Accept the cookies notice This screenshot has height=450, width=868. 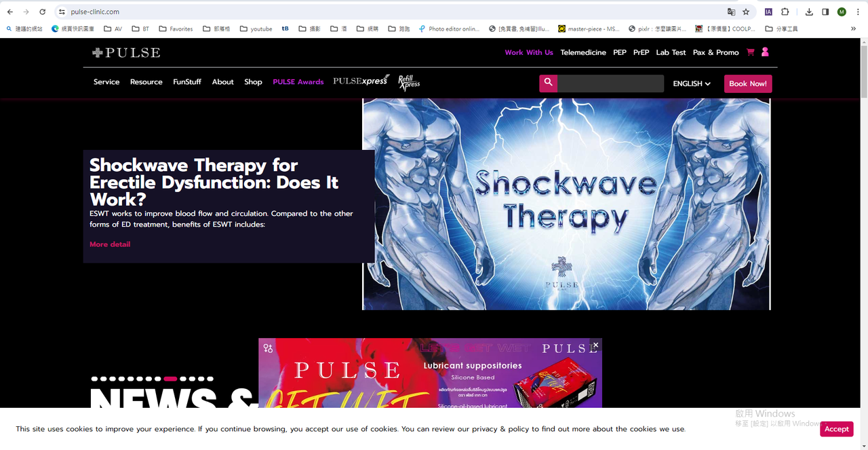coord(836,429)
